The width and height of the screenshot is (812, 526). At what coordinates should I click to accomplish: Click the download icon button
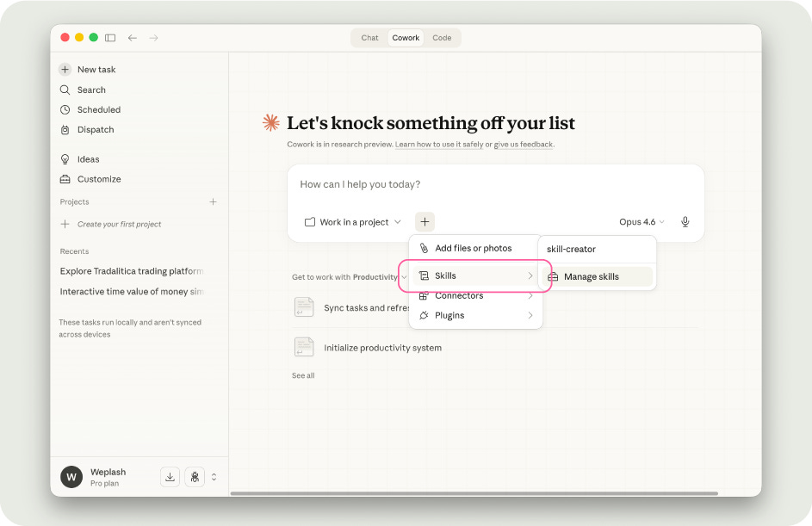coord(170,477)
